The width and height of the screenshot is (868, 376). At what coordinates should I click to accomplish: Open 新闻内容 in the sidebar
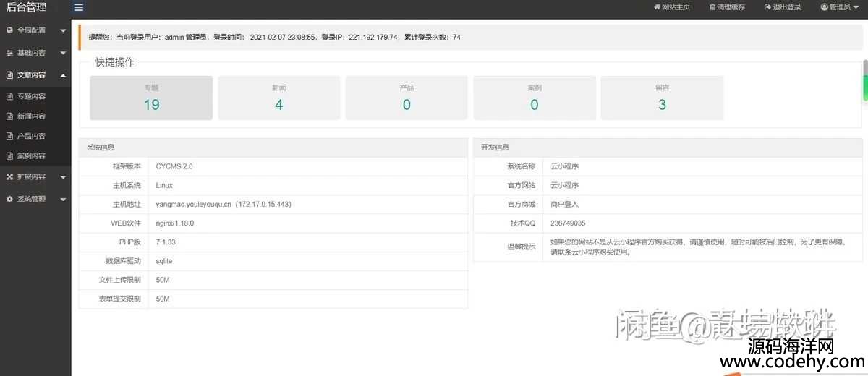point(31,116)
